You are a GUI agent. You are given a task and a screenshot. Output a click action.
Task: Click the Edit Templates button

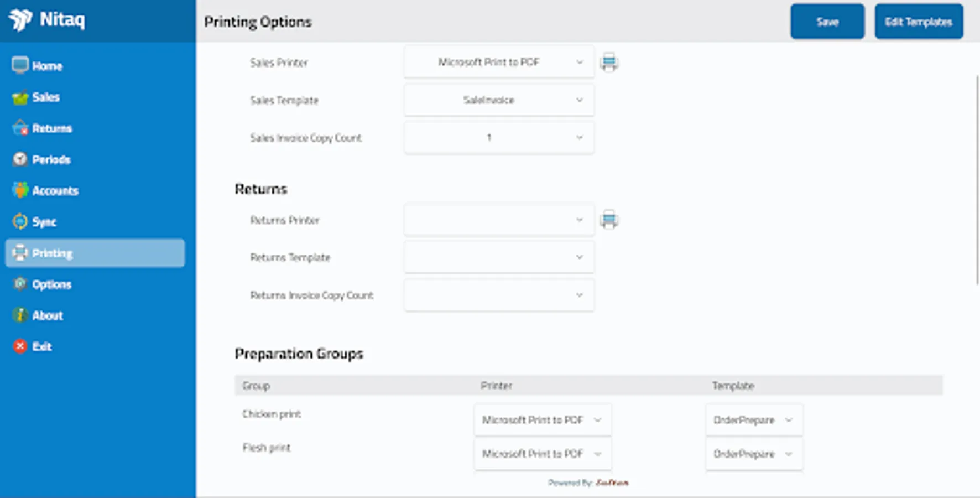pyautogui.click(x=918, y=22)
